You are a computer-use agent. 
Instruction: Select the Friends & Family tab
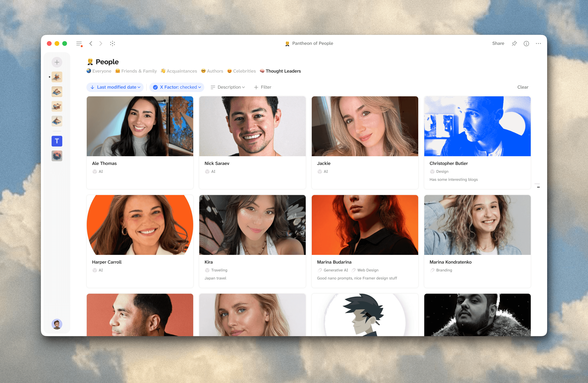coord(136,71)
